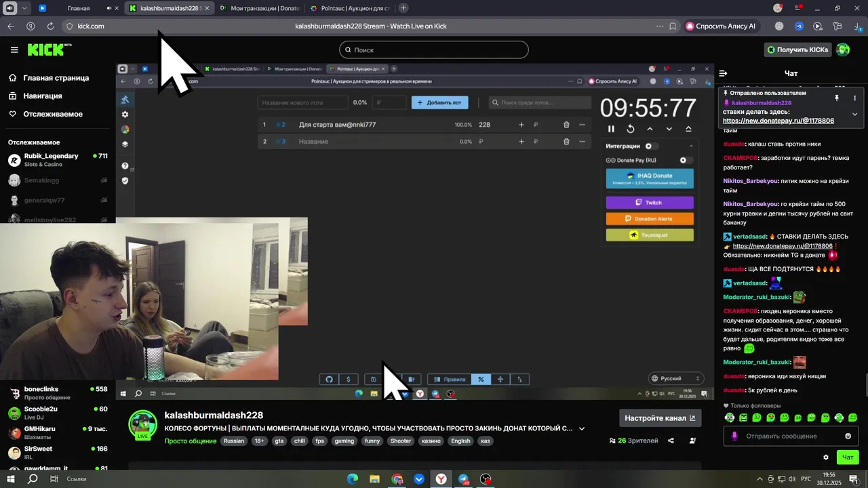
Task: Open Telegram from the taskbar
Action: click(463, 479)
